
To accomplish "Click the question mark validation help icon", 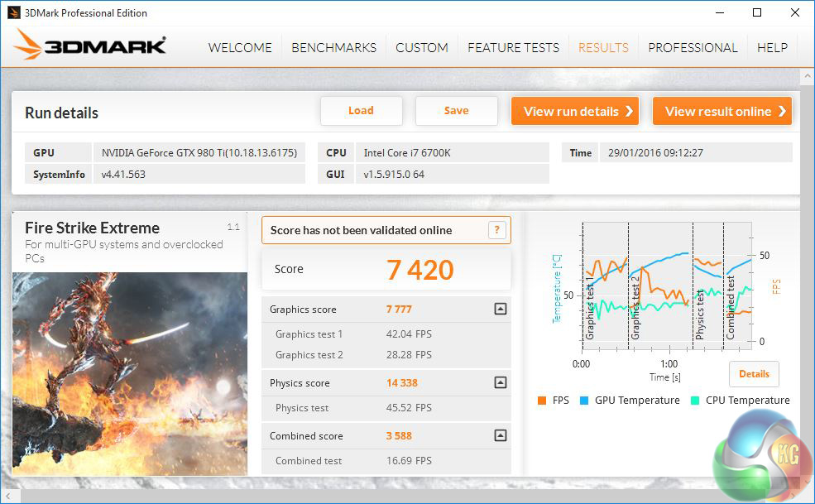I will (496, 230).
